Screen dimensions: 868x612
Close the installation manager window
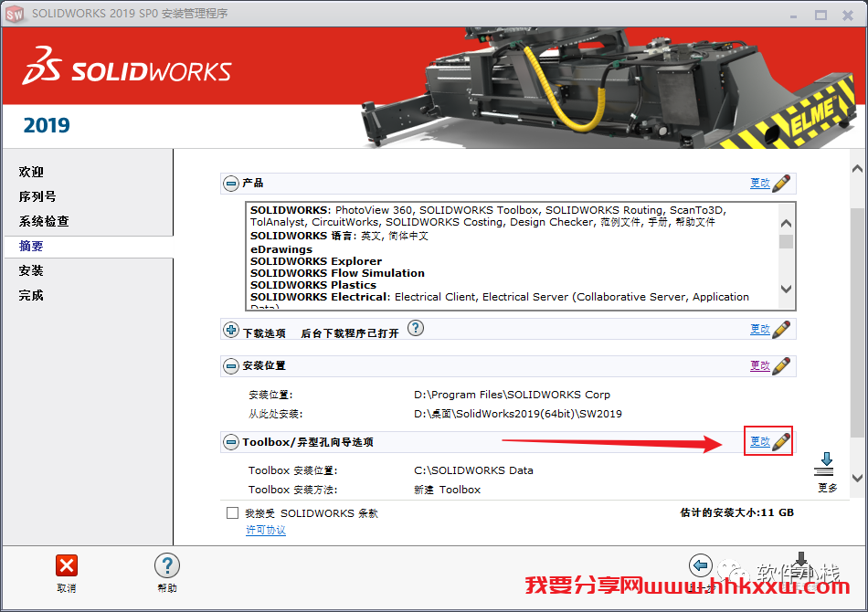click(x=848, y=15)
